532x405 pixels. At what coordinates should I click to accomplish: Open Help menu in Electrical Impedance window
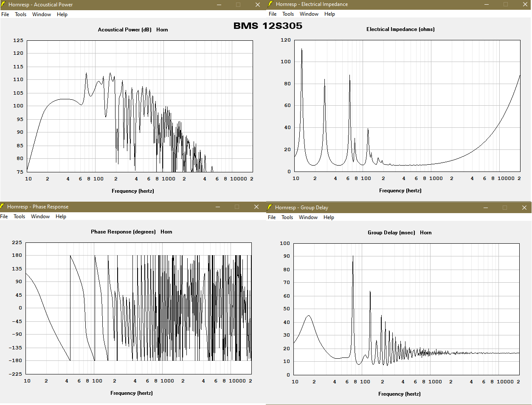[329, 14]
